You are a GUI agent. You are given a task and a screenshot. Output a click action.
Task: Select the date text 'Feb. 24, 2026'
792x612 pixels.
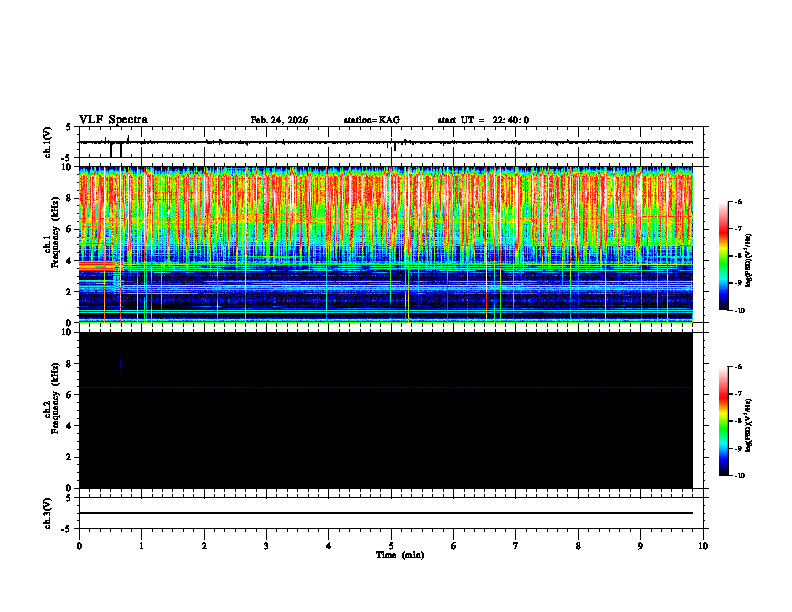(x=279, y=120)
